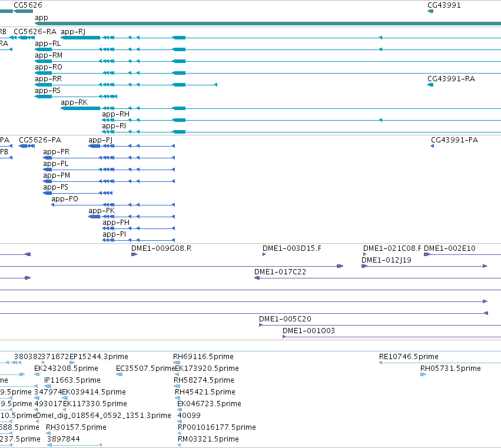Click the RM03321.5prime EST label
The height and width of the screenshot is (448, 501).
point(208,439)
